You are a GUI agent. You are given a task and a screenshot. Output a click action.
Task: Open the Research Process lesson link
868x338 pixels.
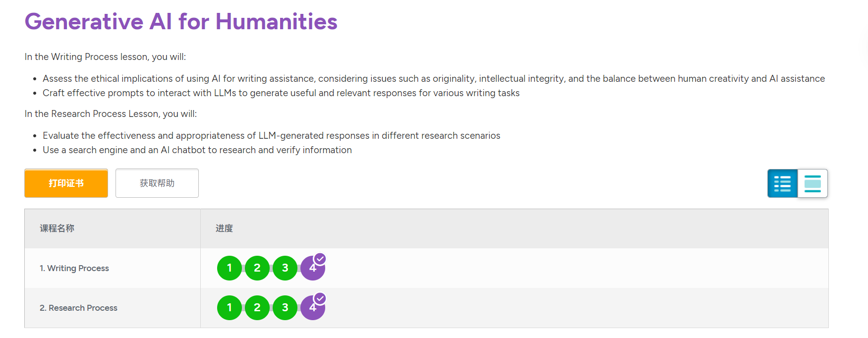click(x=78, y=308)
